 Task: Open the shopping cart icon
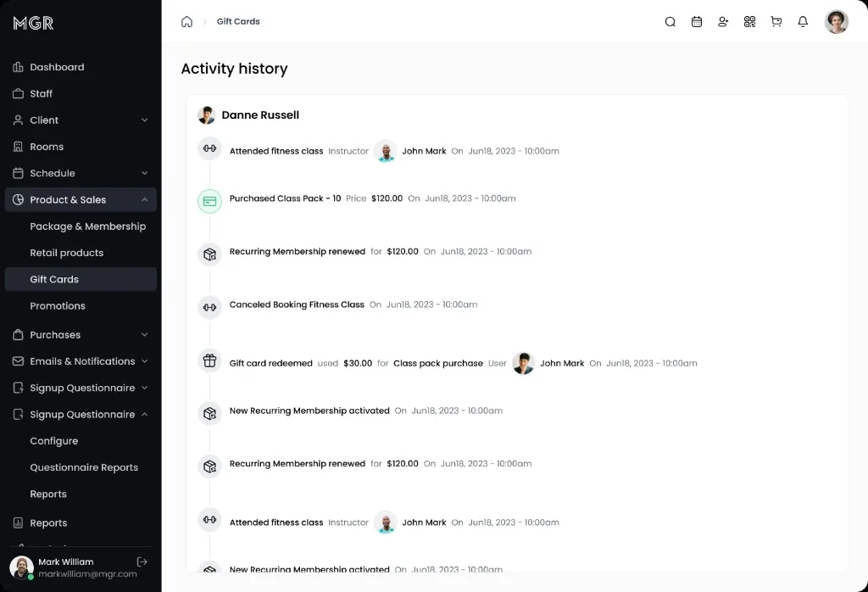click(x=776, y=21)
